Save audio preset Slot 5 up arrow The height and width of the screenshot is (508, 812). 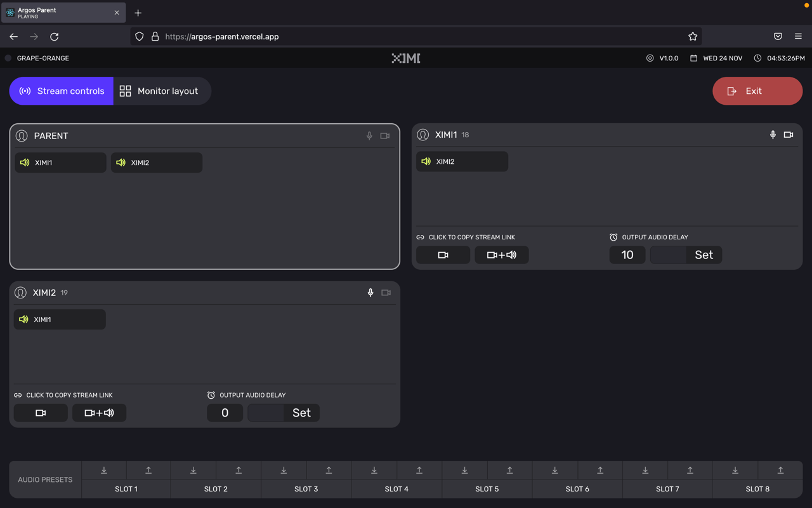(509, 470)
